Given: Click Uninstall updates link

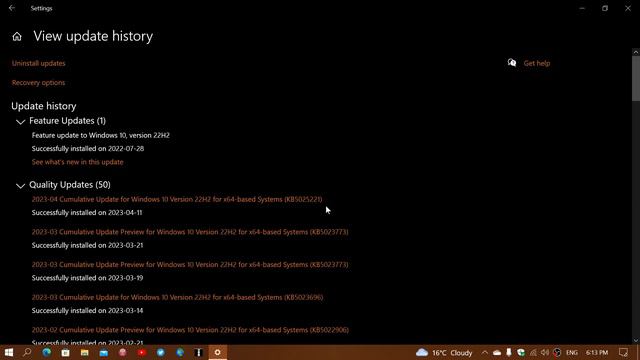Looking at the screenshot, I should click(x=38, y=63).
